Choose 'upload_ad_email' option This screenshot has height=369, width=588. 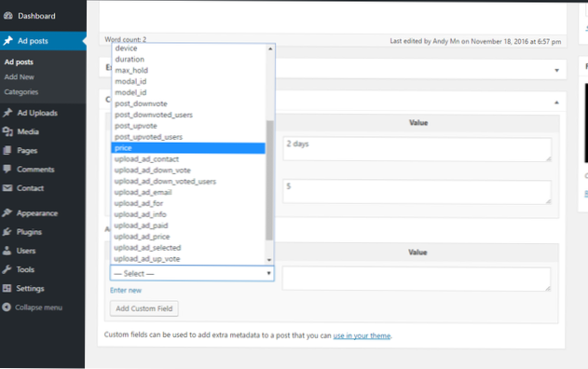tap(188, 192)
